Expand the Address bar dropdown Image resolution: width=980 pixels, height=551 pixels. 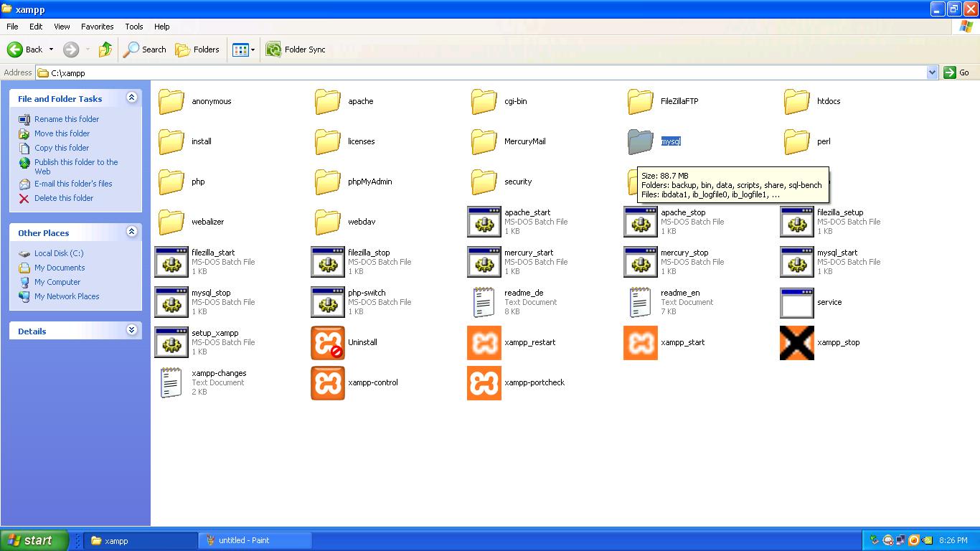coord(932,72)
